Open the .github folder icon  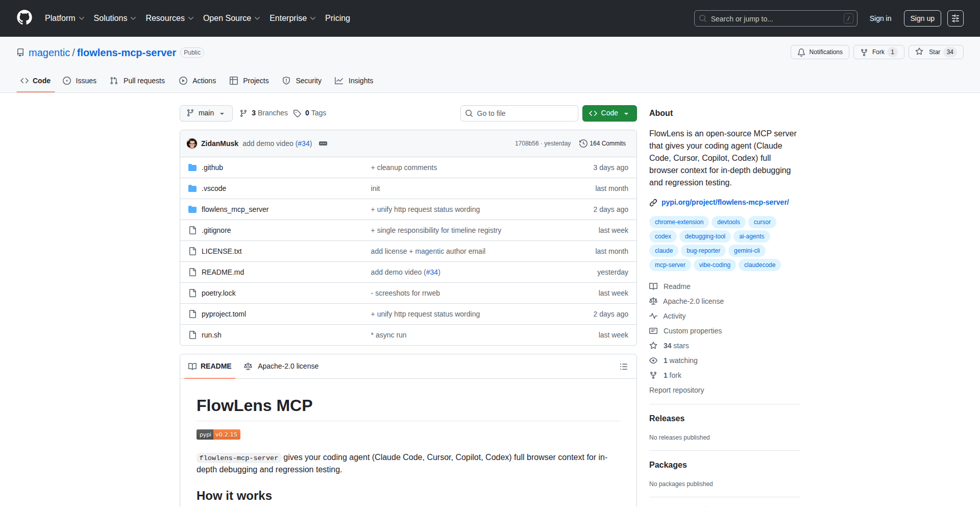(x=192, y=167)
